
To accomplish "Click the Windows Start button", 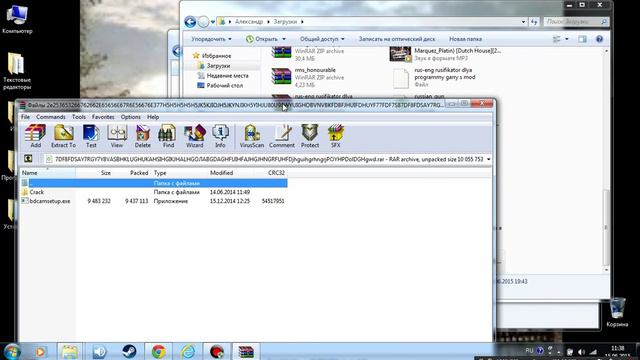I will pyautogui.click(x=13, y=351).
